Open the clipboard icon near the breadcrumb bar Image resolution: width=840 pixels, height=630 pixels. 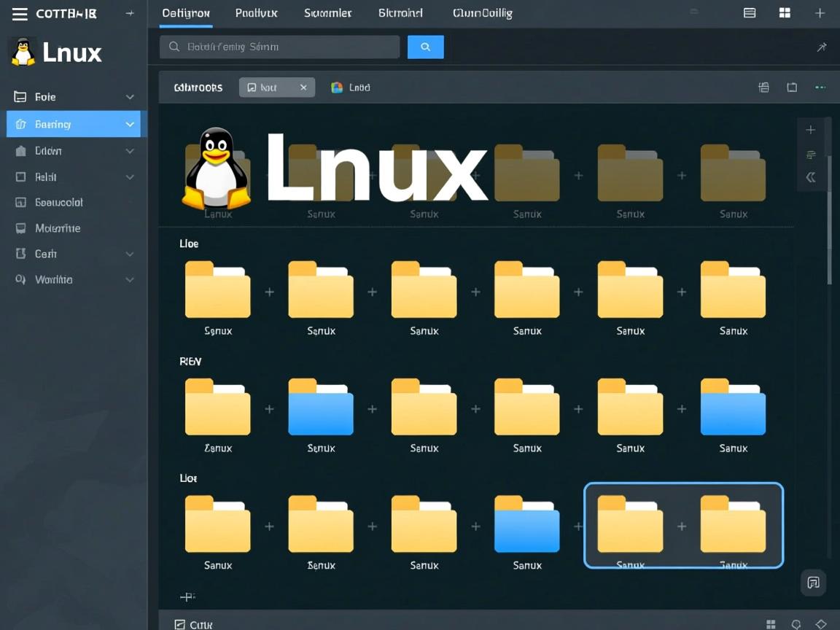point(763,87)
